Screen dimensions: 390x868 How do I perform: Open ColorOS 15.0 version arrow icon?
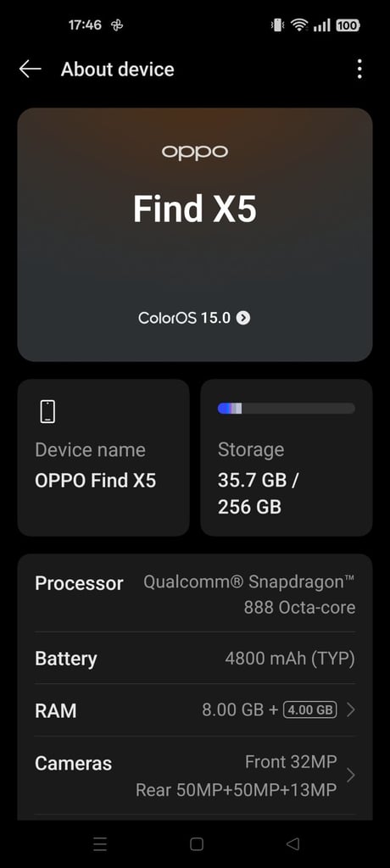click(x=243, y=318)
